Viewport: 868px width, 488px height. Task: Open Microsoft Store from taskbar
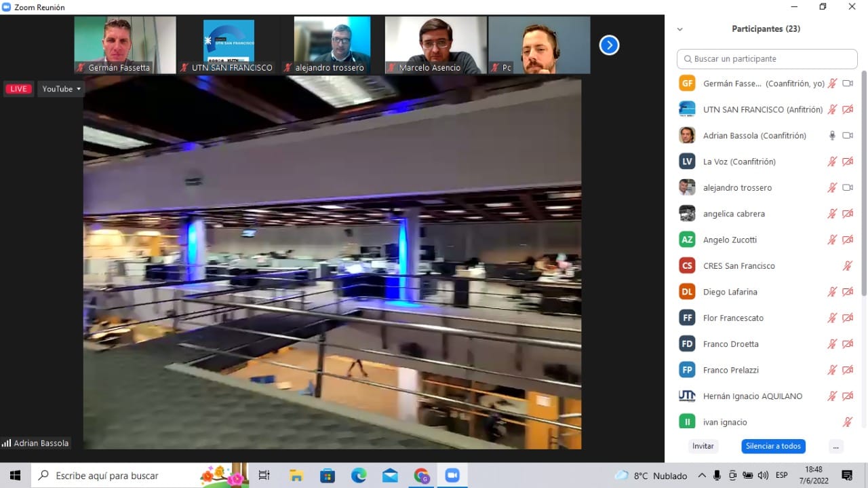[328, 475]
